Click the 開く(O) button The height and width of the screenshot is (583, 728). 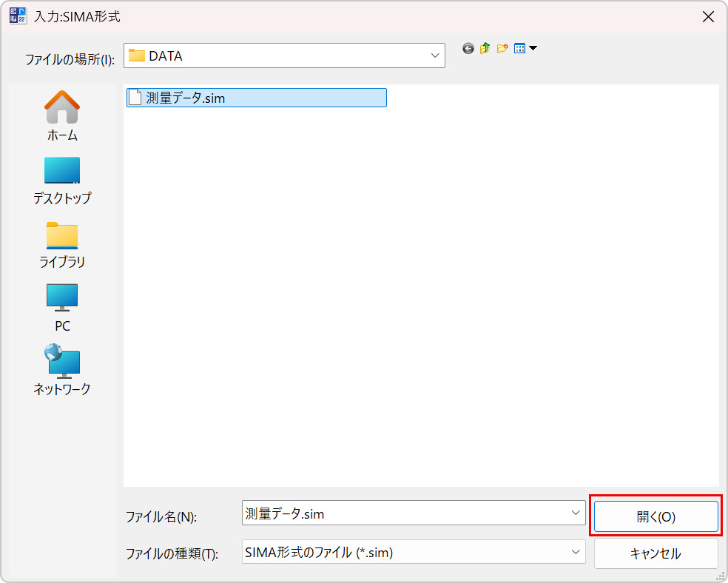[x=655, y=516]
